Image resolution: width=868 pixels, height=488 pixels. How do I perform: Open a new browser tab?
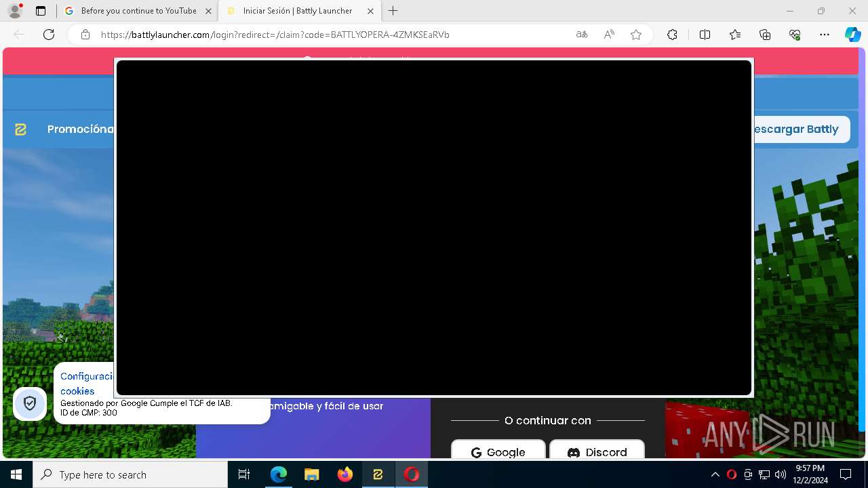tap(393, 11)
